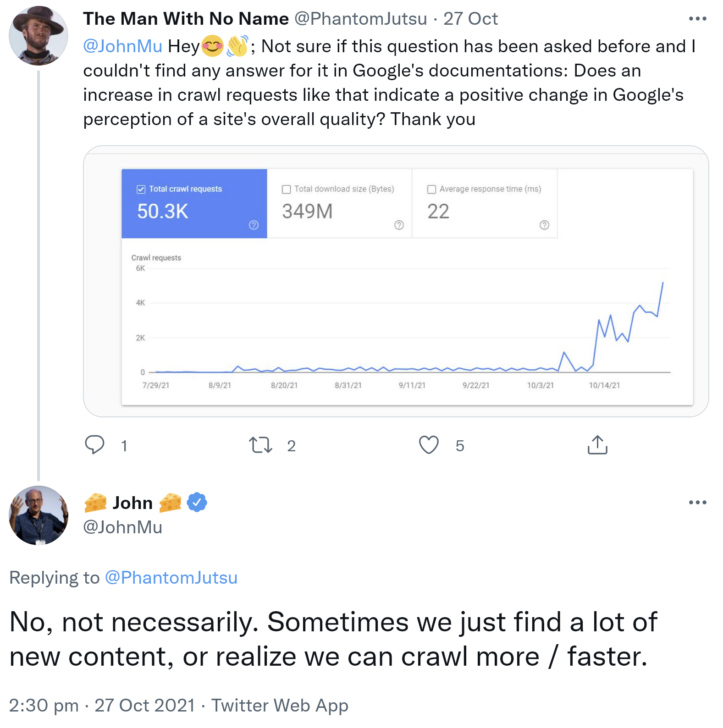The height and width of the screenshot is (728, 723).
Task: Click the reply icon under the first tweet
Action: (x=95, y=445)
